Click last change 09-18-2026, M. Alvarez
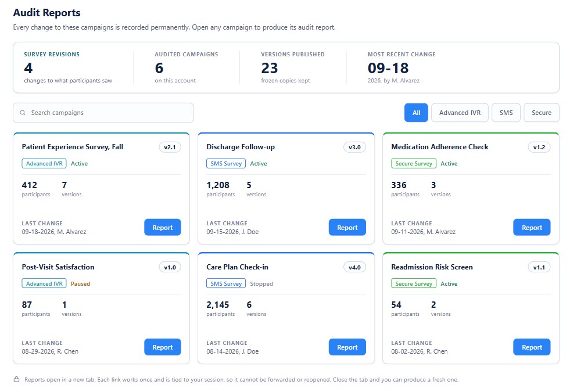 (54, 232)
